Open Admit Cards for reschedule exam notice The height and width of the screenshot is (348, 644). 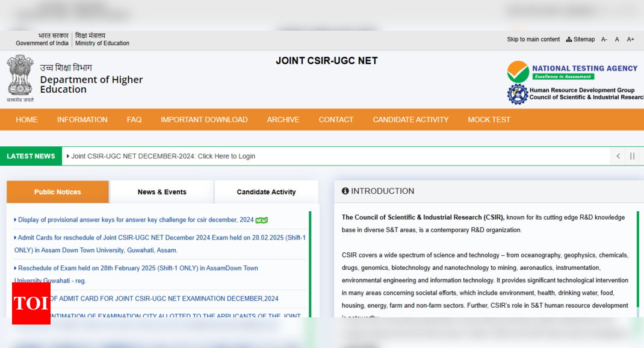[x=160, y=244]
